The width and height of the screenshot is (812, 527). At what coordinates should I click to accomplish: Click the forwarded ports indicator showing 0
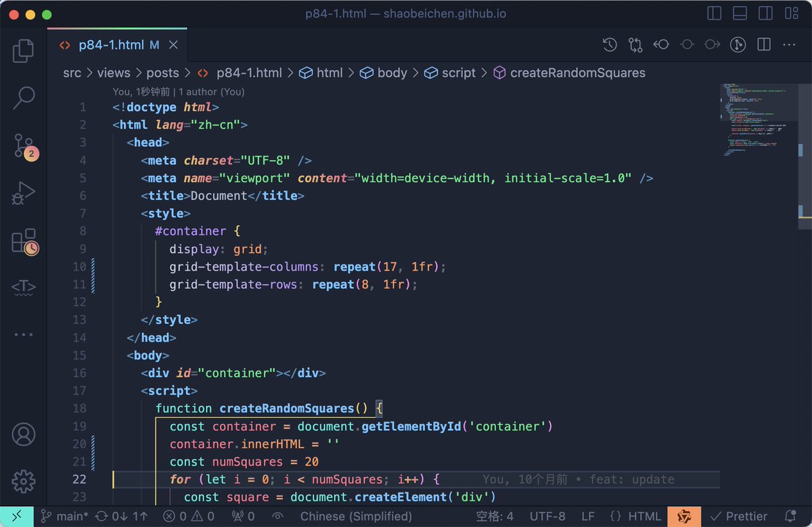[243, 516]
